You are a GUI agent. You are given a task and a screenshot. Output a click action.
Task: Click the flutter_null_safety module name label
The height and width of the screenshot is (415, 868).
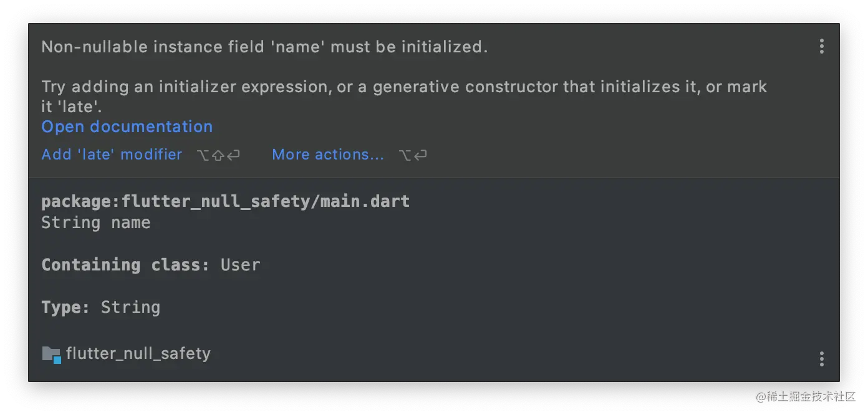(138, 354)
